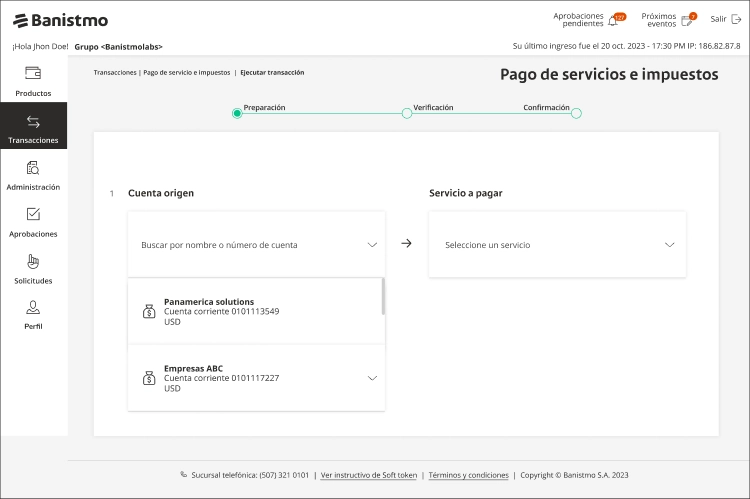Select the Empresas ABC account 0101117227
This screenshot has width=750, height=499.
pos(256,378)
